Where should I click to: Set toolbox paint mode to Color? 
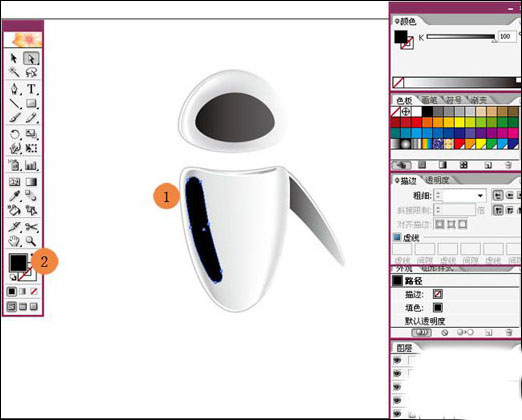[12, 291]
